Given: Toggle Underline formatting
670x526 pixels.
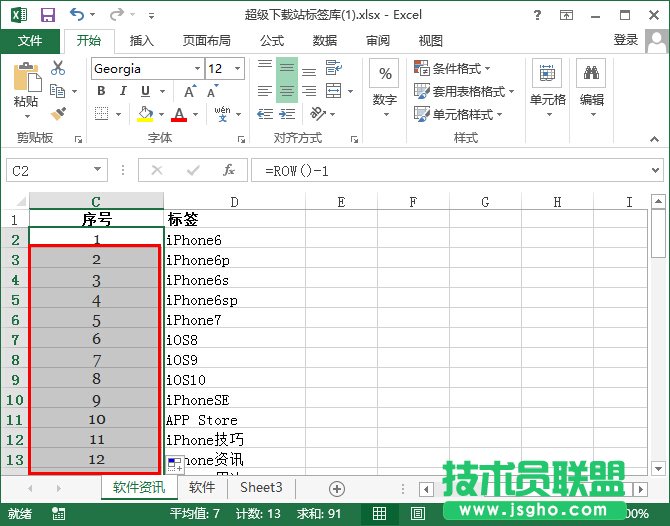Looking at the screenshot, I should pos(143,91).
